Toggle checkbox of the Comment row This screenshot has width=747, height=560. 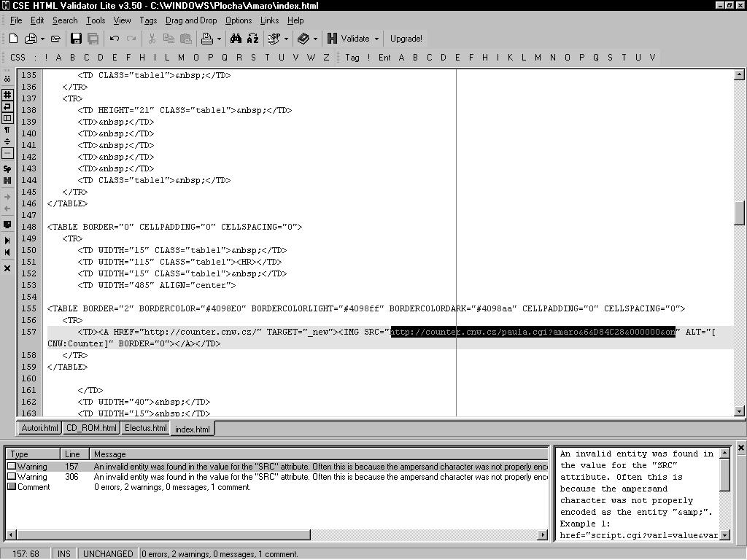(x=12, y=486)
